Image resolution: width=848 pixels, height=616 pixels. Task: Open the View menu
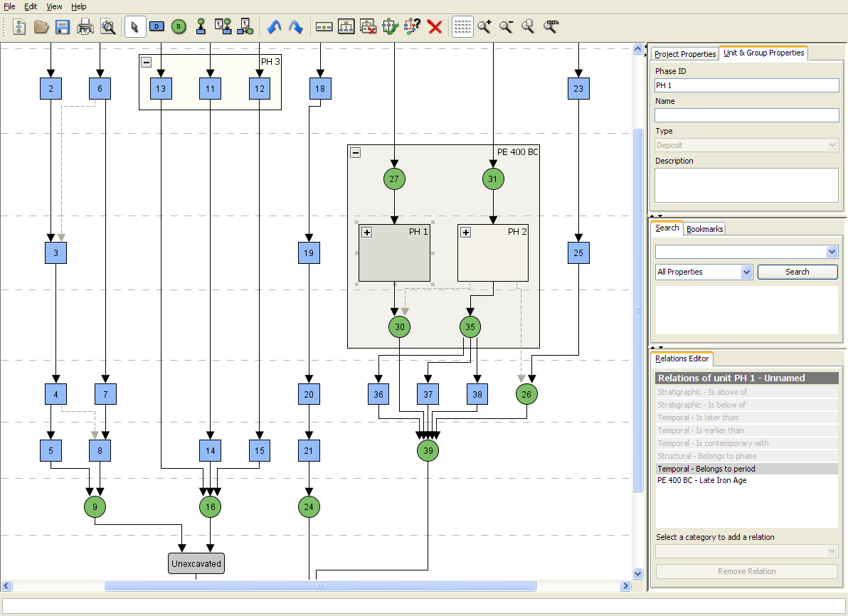click(54, 6)
